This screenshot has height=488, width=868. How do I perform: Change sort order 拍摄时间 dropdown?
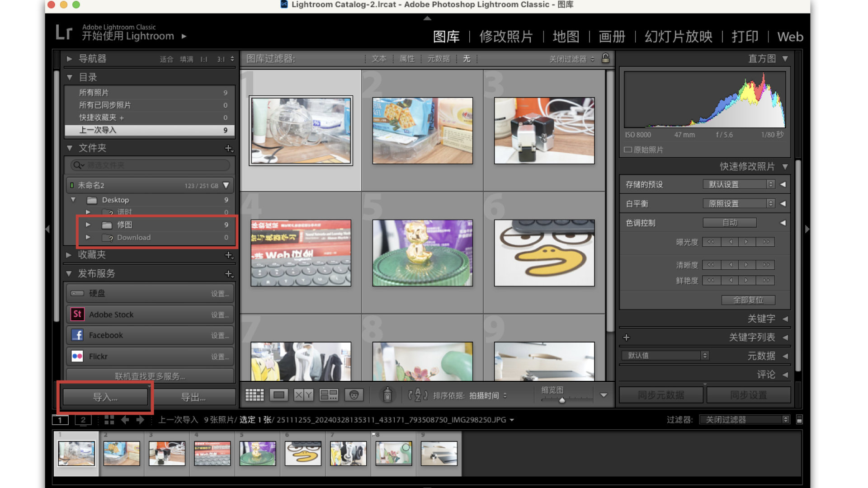488,395
